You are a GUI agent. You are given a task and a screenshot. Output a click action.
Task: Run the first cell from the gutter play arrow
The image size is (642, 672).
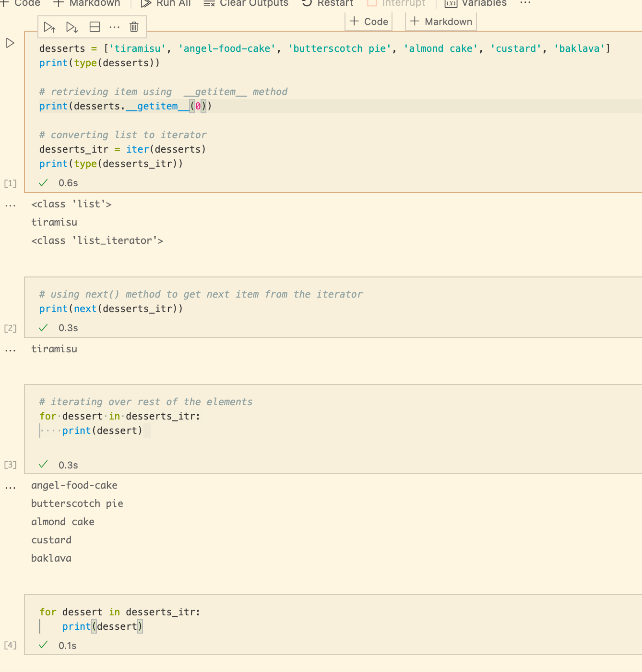click(x=10, y=43)
